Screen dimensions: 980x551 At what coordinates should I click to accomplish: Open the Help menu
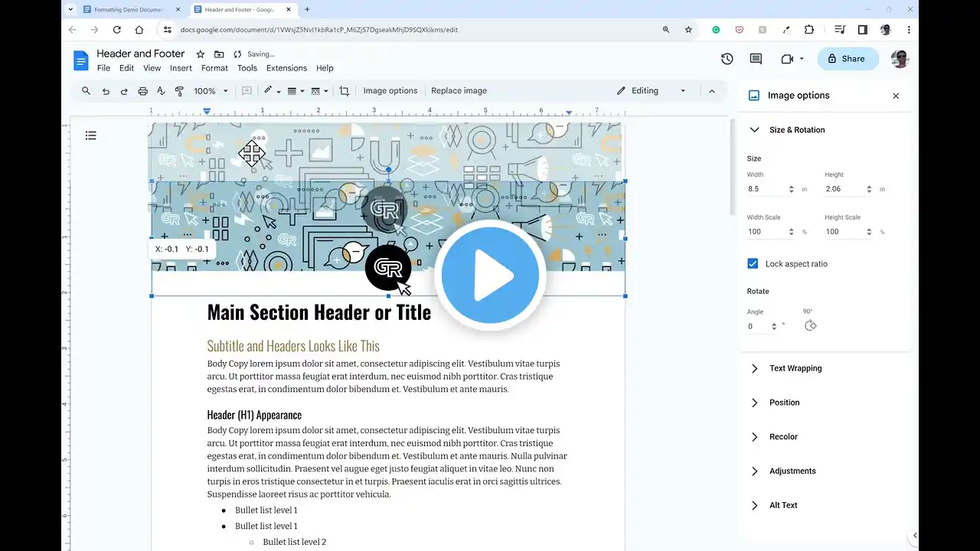click(325, 68)
